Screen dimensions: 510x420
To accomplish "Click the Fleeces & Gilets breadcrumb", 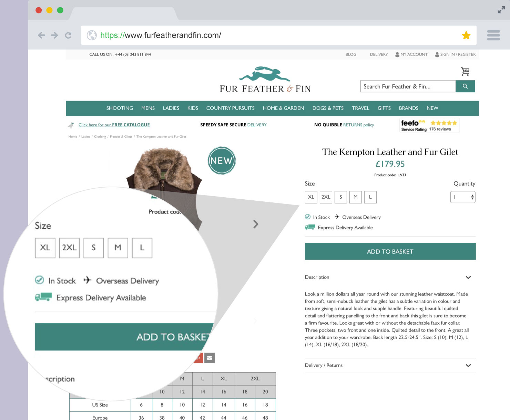I will tap(121, 137).
